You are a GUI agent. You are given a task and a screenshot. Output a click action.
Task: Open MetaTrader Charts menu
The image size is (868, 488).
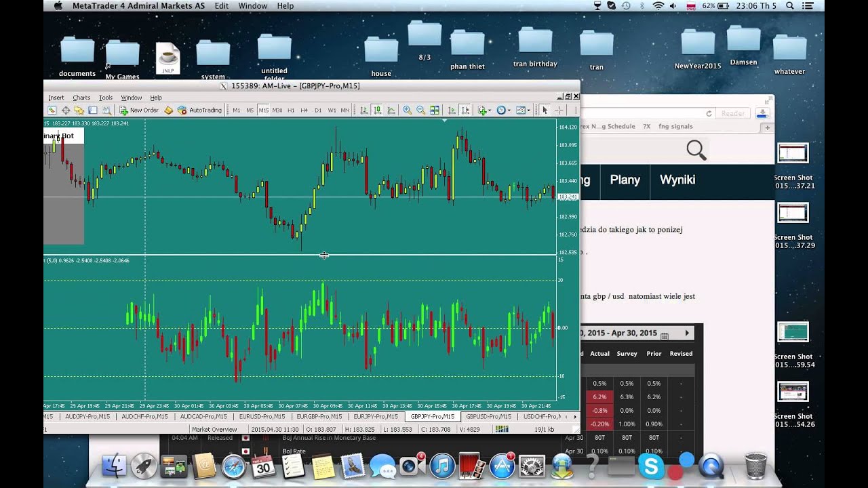81,98
